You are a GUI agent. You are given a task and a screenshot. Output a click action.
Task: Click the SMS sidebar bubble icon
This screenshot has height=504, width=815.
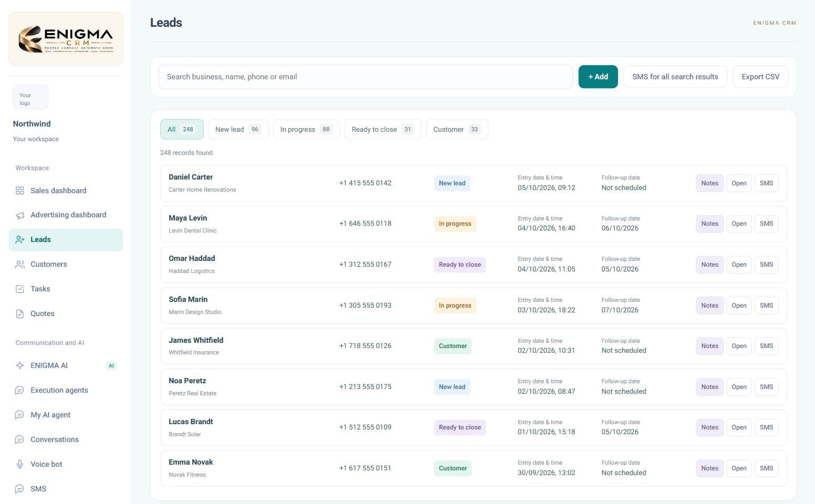[20, 489]
